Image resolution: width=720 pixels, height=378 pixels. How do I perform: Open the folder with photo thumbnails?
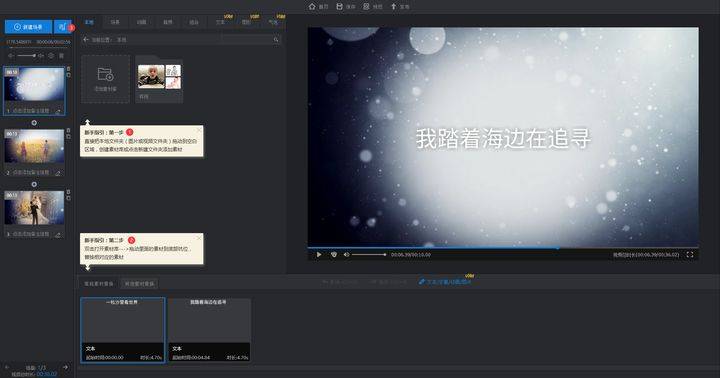coord(159,79)
